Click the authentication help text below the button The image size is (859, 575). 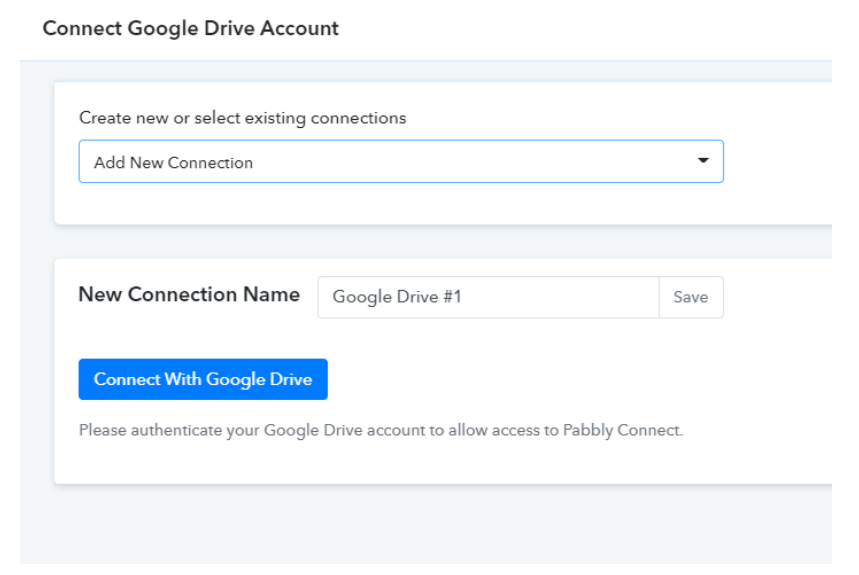point(380,431)
